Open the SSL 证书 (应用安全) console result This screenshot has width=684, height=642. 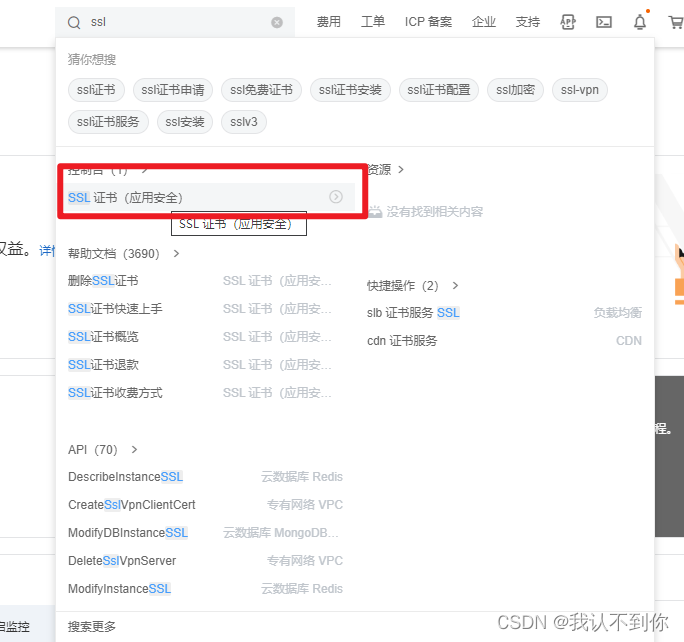(x=209, y=198)
